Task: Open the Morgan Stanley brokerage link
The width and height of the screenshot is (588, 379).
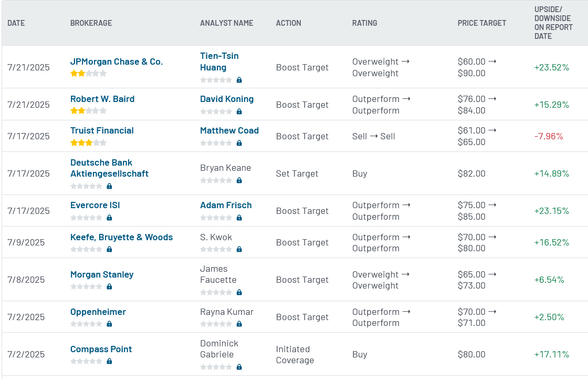Action: [102, 274]
